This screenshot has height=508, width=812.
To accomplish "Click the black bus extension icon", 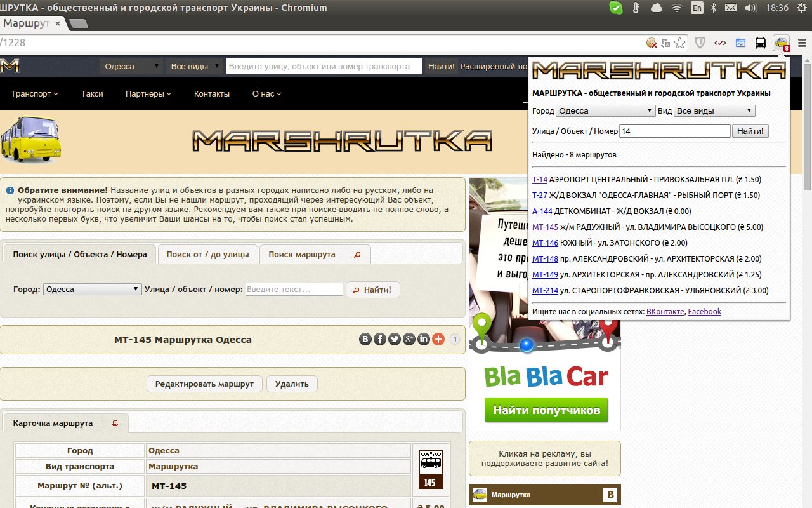I will tap(760, 43).
